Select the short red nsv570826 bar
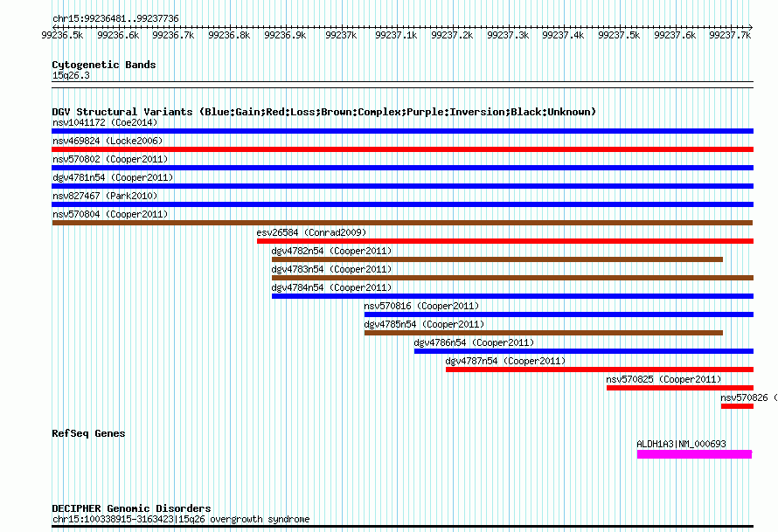This screenshot has height=532, width=778. point(737,406)
